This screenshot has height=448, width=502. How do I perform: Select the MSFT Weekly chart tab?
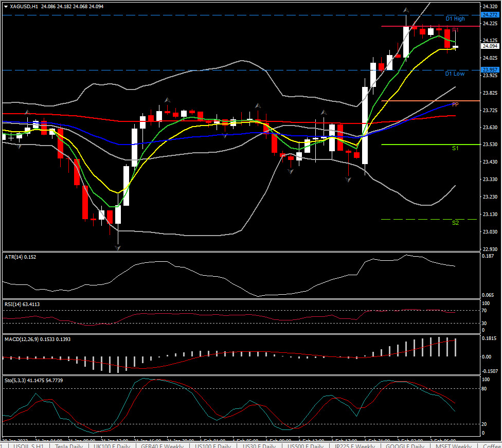click(452, 445)
